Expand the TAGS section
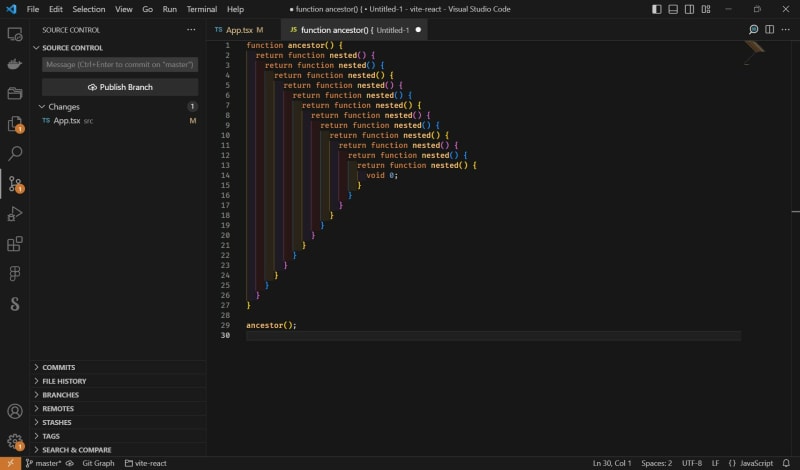800x470 pixels. (x=51, y=436)
